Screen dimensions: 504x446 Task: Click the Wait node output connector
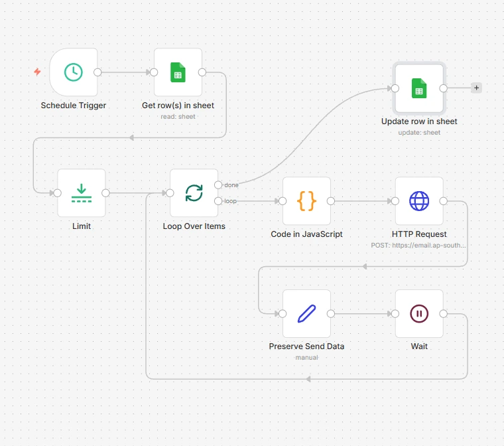pos(444,314)
